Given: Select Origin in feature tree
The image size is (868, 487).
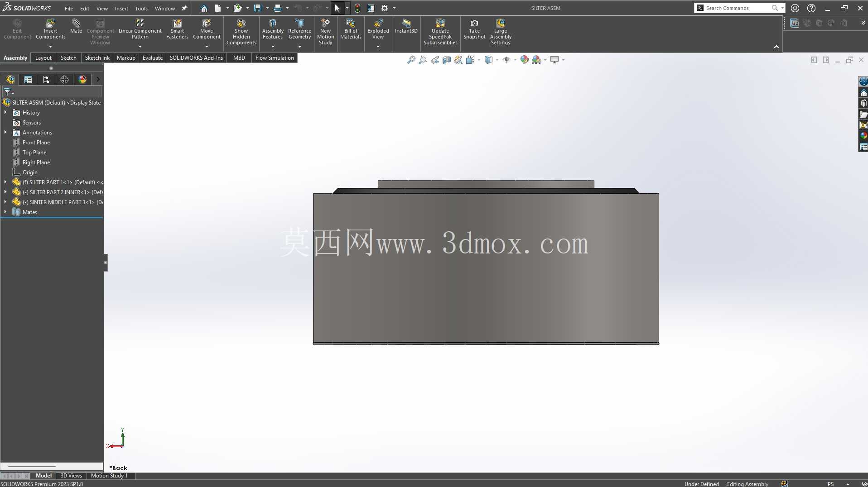Looking at the screenshot, I should 30,172.
